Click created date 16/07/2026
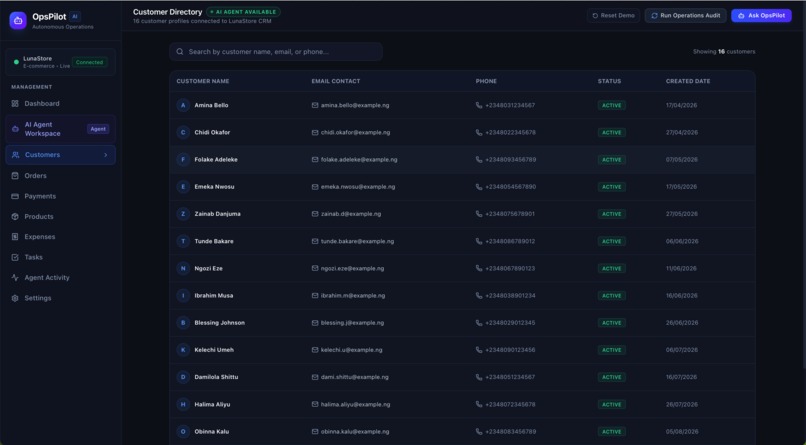 click(682, 377)
